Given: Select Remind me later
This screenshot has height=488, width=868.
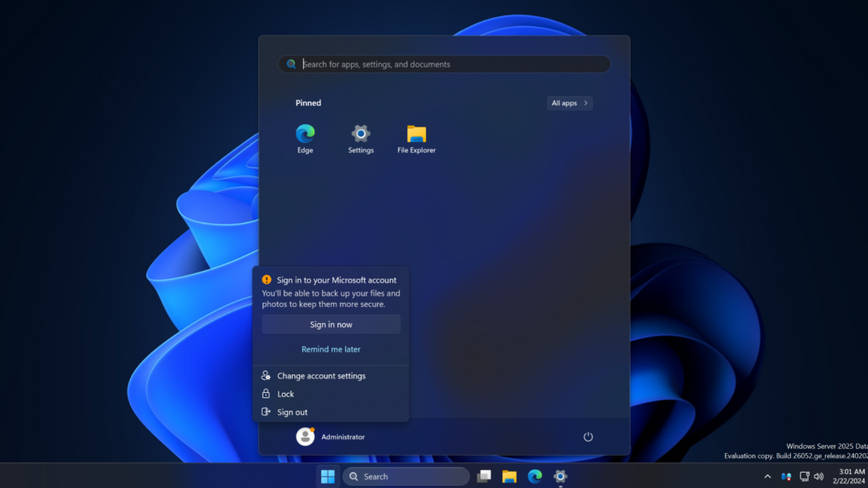Looking at the screenshot, I should (x=331, y=348).
